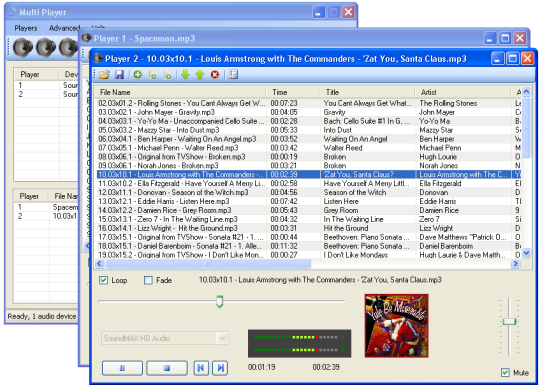The width and height of the screenshot is (540, 385).
Task: Move selected track up with green arrow
Action: pos(200,74)
